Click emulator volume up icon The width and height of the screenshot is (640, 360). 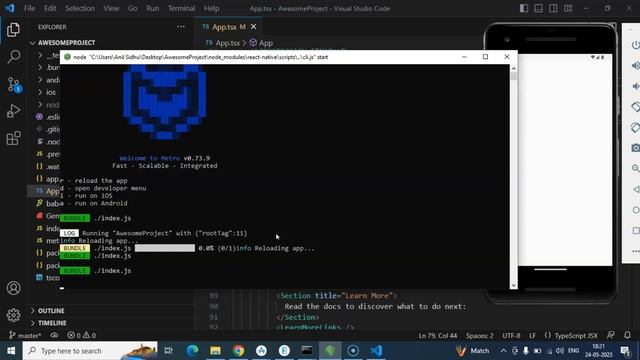click(636, 65)
